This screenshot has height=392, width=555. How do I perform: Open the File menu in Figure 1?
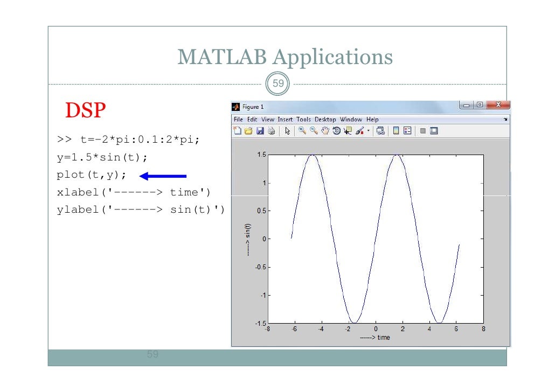238,120
